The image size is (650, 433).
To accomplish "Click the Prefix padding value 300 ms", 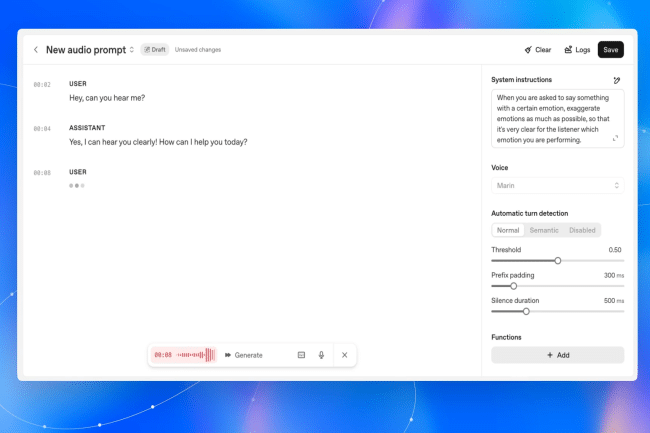I will click(x=614, y=275).
